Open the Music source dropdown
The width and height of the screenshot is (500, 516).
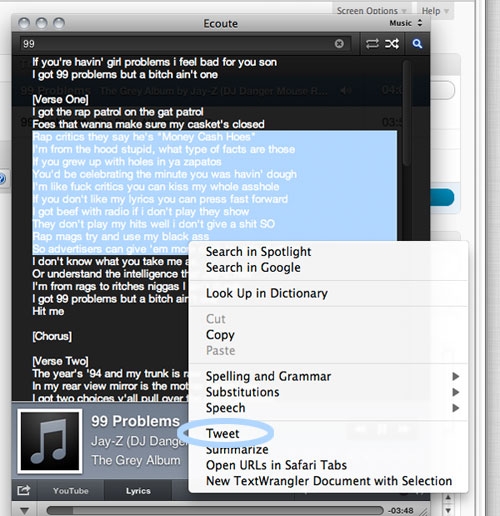point(406,23)
